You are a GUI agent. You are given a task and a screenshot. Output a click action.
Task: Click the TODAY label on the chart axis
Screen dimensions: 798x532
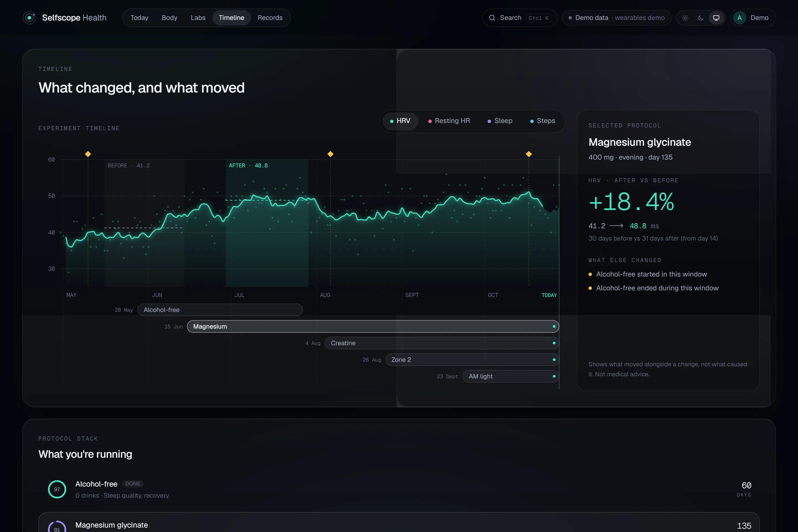click(x=549, y=295)
